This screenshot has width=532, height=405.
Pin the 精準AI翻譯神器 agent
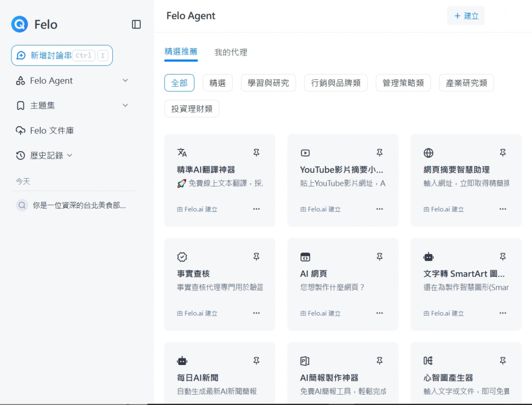click(257, 153)
